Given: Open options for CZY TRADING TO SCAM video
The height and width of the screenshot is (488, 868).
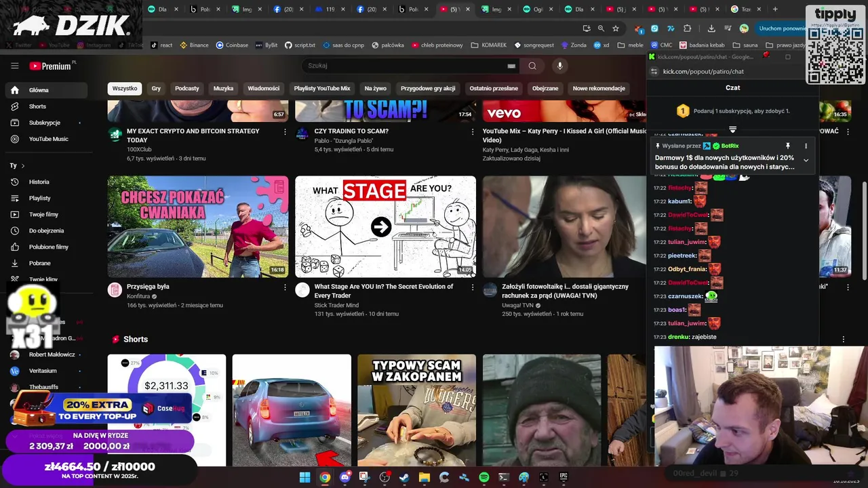Looking at the screenshot, I should pyautogui.click(x=473, y=131).
